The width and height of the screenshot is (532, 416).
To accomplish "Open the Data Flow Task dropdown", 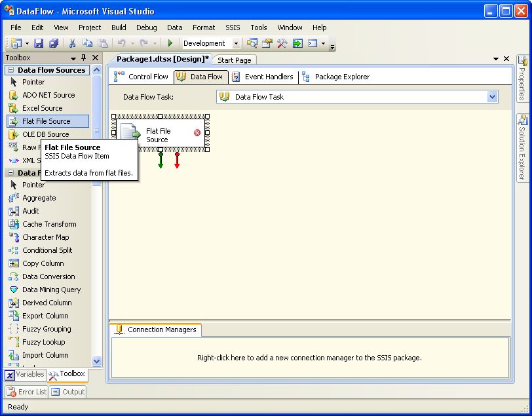I will coord(493,97).
